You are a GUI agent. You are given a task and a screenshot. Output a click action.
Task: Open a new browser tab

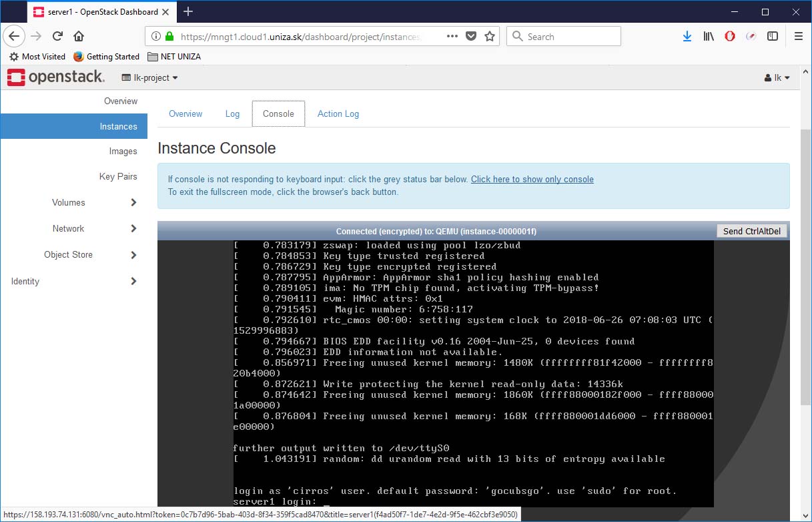click(188, 11)
